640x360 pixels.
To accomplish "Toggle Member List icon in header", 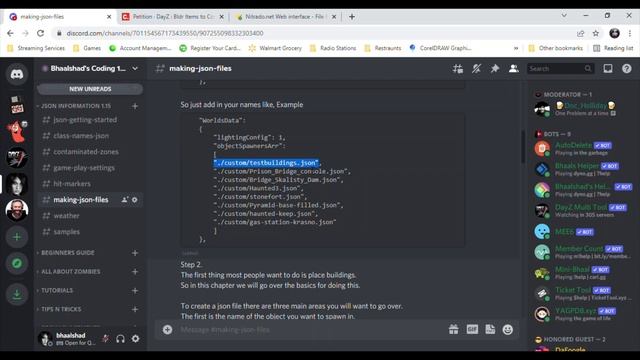I will (x=513, y=69).
